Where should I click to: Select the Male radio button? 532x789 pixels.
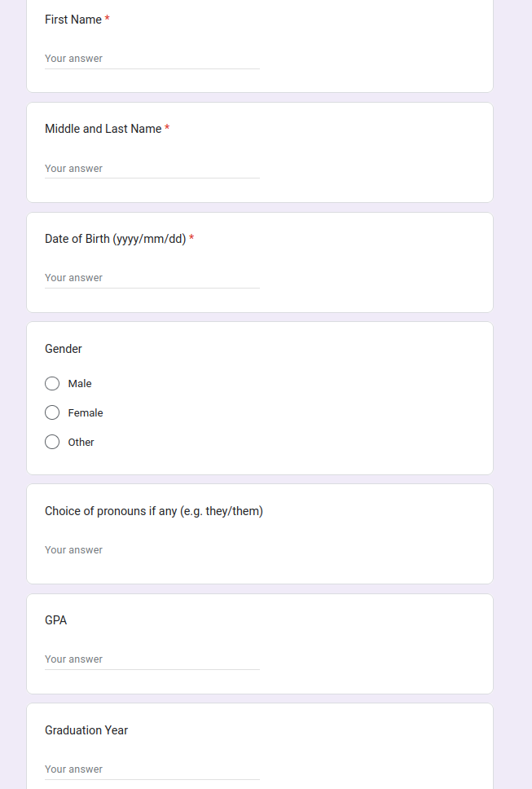tap(52, 383)
